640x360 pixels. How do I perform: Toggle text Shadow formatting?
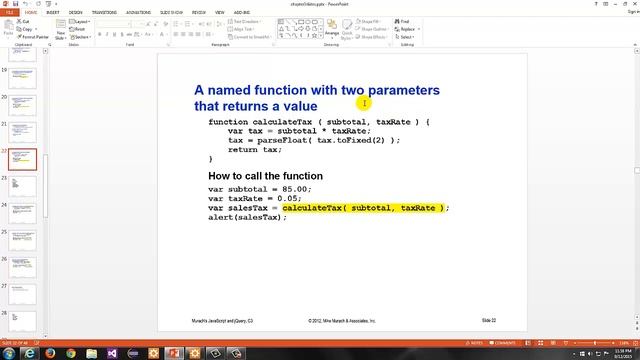click(122, 35)
